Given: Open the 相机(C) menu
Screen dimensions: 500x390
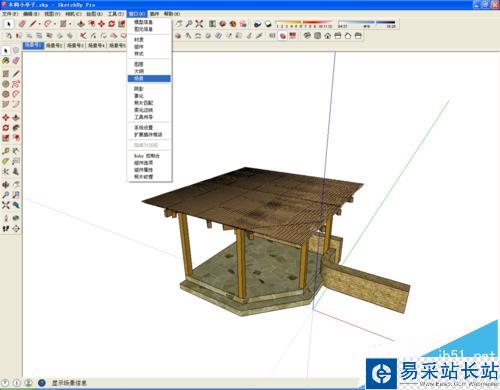Looking at the screenshot, I should click(73, 14).
